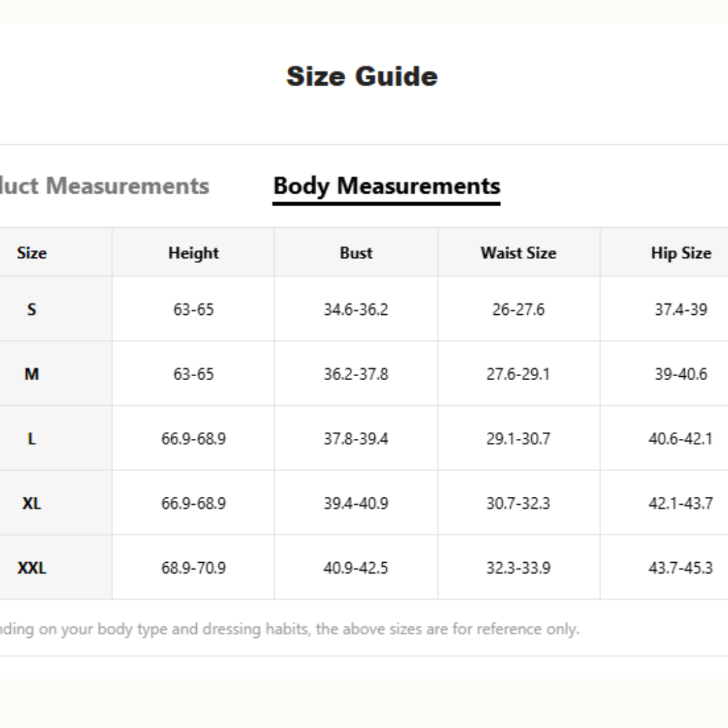Select the M size row label
This screenshot has height=728, width=728.
click(x=32, y=374)
